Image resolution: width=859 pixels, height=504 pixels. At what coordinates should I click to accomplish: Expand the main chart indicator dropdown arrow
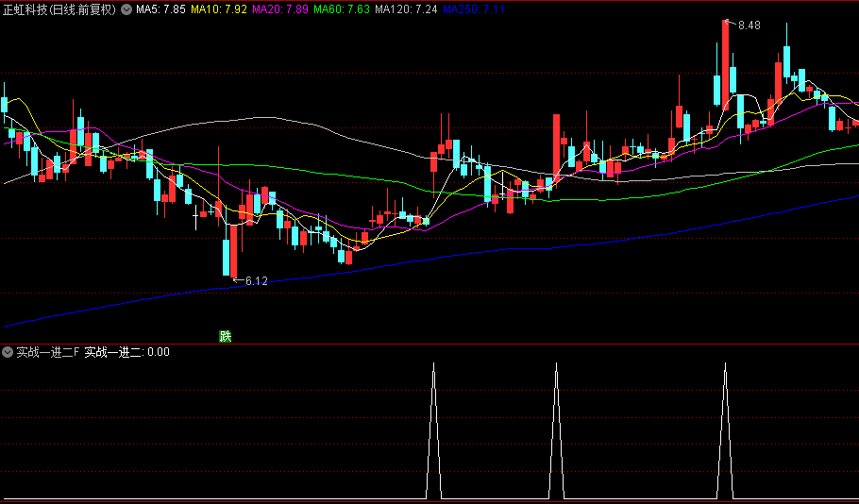coord(126,9)
